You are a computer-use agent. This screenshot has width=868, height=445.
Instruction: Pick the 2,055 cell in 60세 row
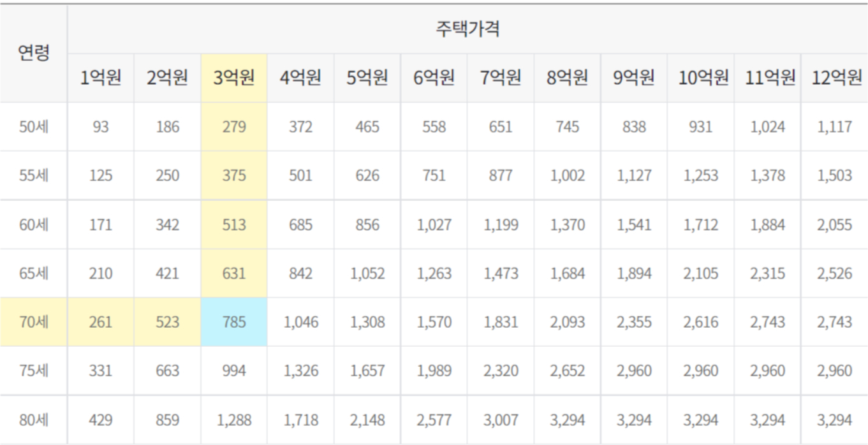coord(835,224)
